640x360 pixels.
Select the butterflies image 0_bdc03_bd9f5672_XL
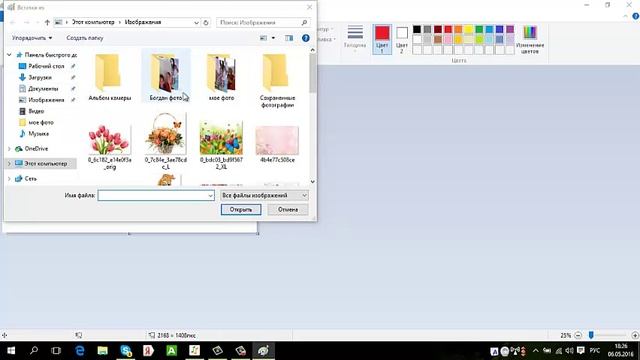pos(221,145)
